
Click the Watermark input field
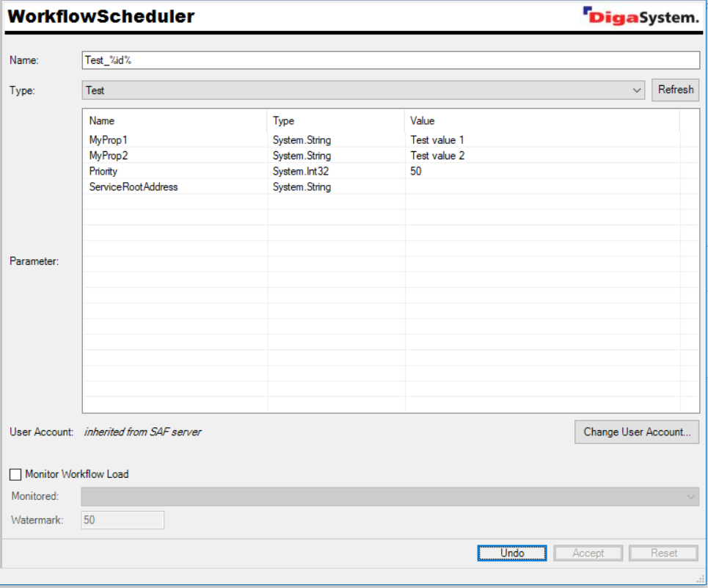(123, 520)
